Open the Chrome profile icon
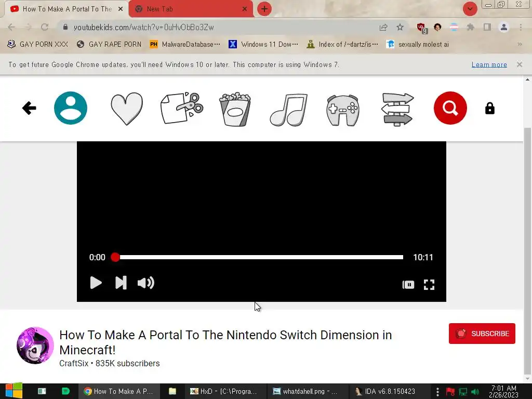Screen dimensions: 532x399 pyautogui.click(x=504, y=27)
